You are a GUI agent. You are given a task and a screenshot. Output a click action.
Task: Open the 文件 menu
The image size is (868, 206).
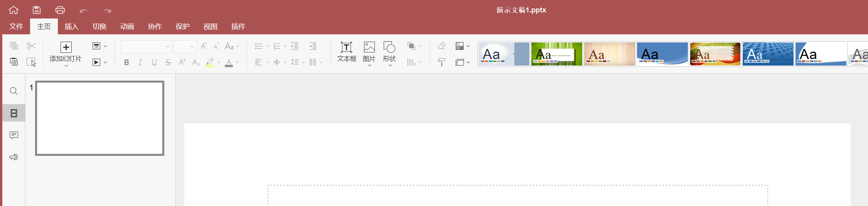16,26
